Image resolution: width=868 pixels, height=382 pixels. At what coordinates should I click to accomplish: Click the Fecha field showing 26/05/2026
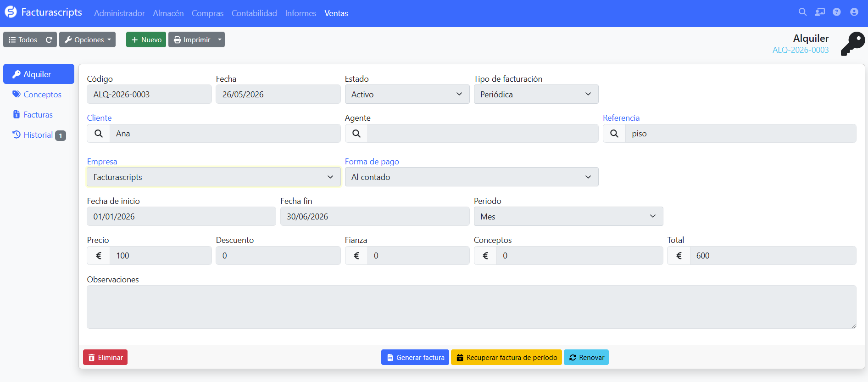click(x=278, y=94)
